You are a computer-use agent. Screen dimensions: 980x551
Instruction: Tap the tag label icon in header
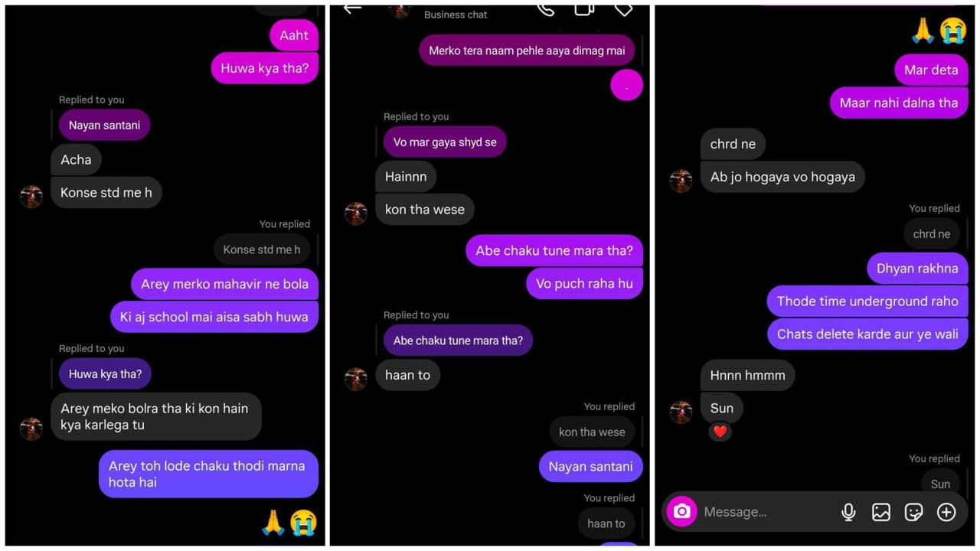coord(624,9)
